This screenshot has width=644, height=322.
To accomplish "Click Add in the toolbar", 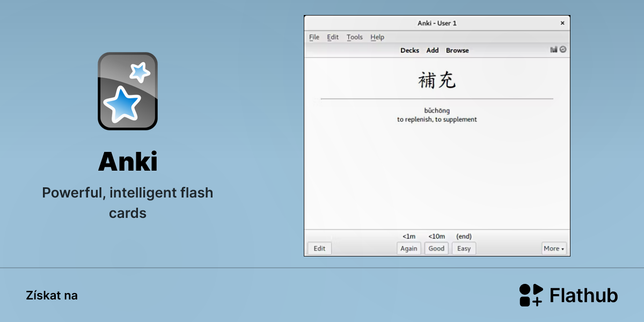I will [433, 50].
